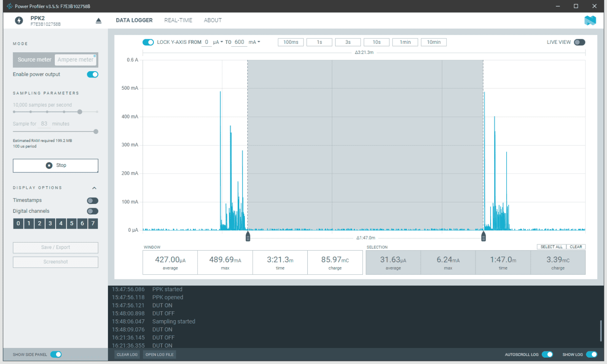607x364 pixels.
Task: Toggle the Lock Y-axis switch
Action: pyautogui.click(x=148, y=42)
